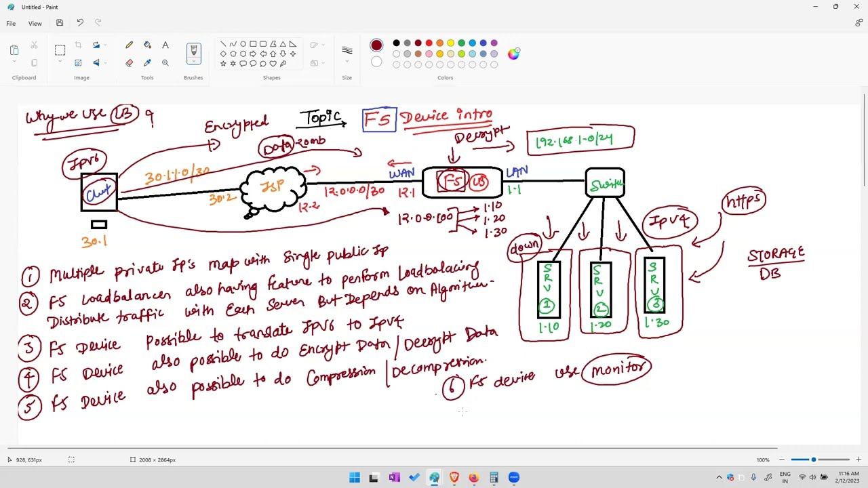Adjust the zoom slider handle
868x488 pixels.
[814, 460]
